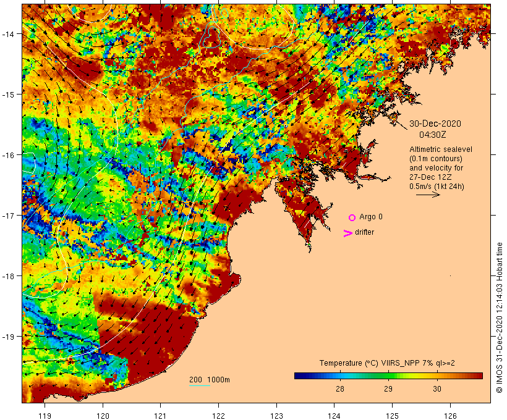Click the '-14' latitude axis label

click(x=7, y=34)
